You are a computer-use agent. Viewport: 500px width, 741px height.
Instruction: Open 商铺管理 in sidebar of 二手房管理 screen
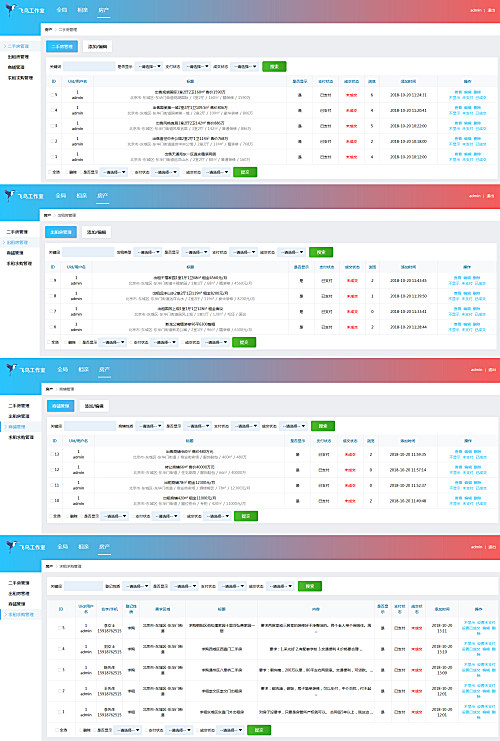tap(16, 67)
